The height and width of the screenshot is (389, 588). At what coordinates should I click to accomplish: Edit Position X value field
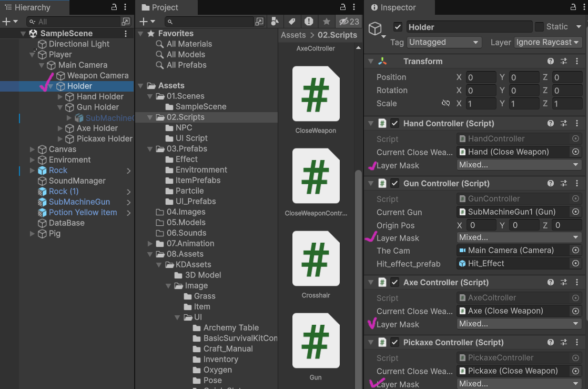point(481,77)
